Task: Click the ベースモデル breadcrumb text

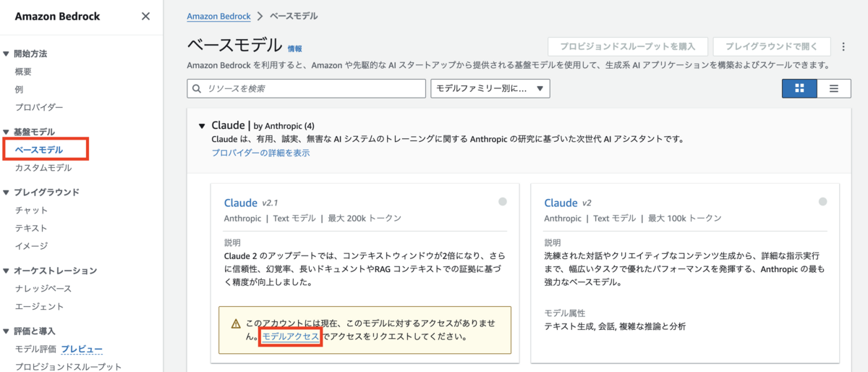Action: pyautogui.click(x=294, y=16)
